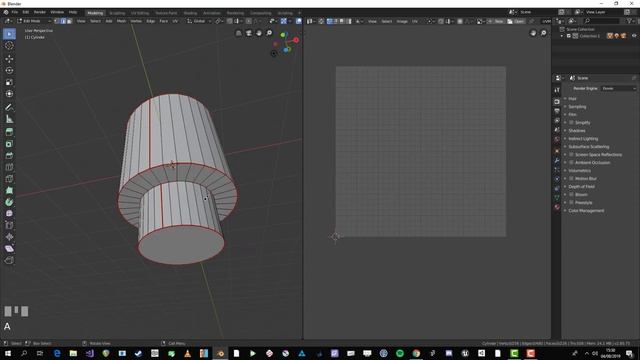The width and height of the screenshot is (640, 360).
Task: Select the Rip Region tool
Action: (x=9, y=260)
